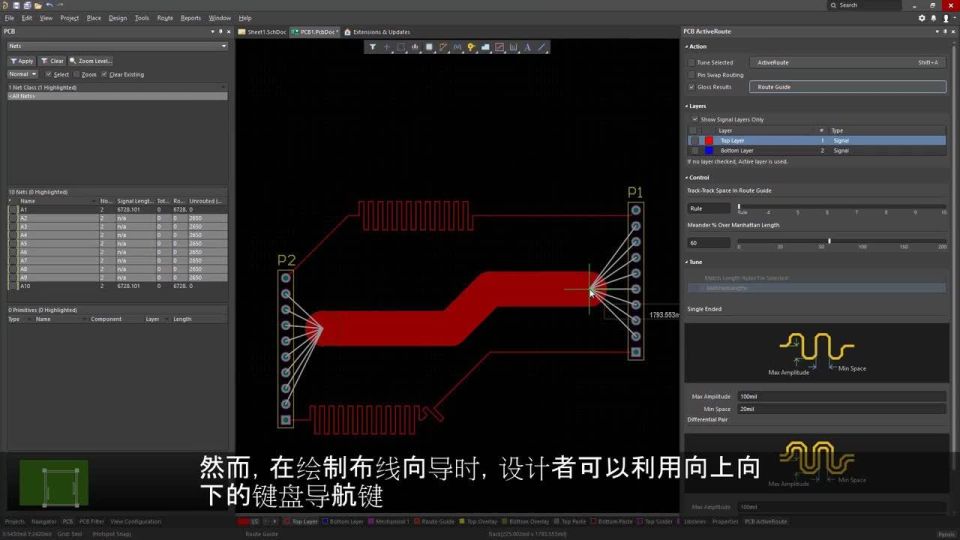This screenshot has height=540, width=960.
Task: Open the notifications bell icon at top right
Action: pos(934,18)
